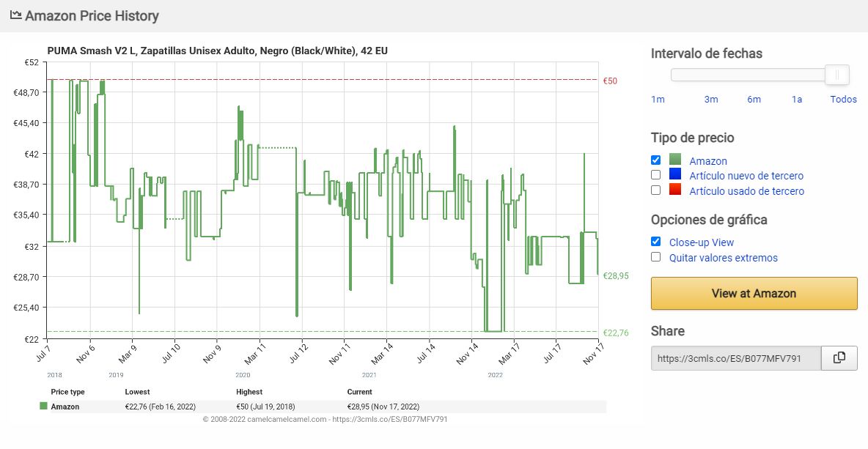The image size is (868, 449).
Task: Click the lowest price €22,76 (Feb 16, 2022) cell
Action: (x=161, y=407)
